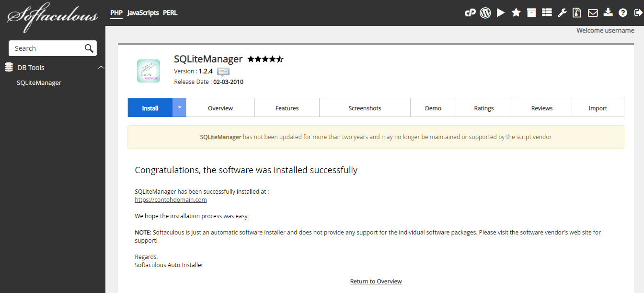The image size is (644, 293).
Task: Open Email settings via the envelope icon
Action: coord(593,12)
